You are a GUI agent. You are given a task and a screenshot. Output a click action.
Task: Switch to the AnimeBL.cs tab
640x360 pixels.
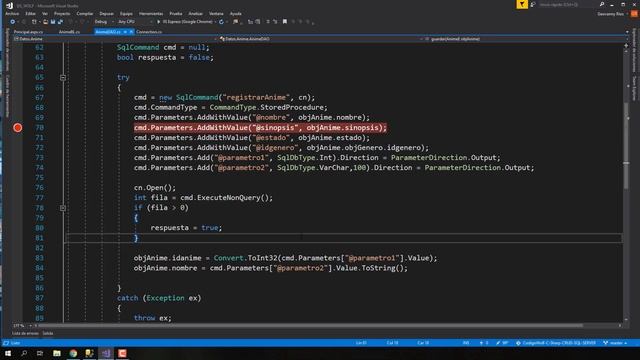tap(69, 31)
